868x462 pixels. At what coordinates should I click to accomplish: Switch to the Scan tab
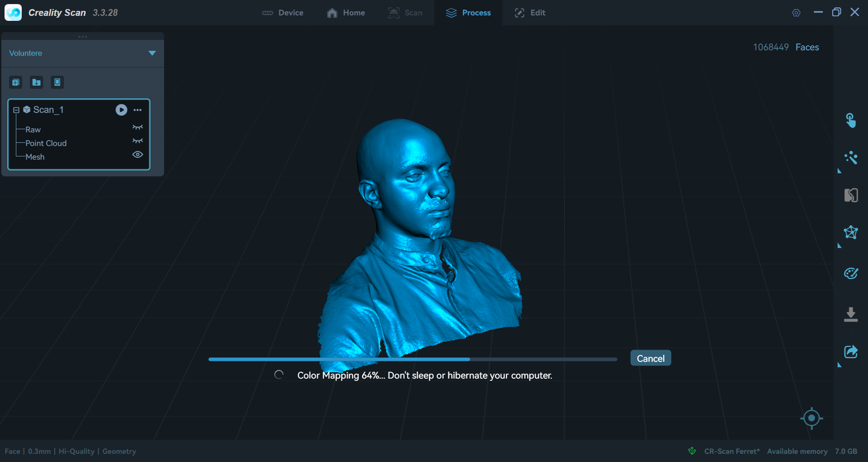tap(405, 13)
